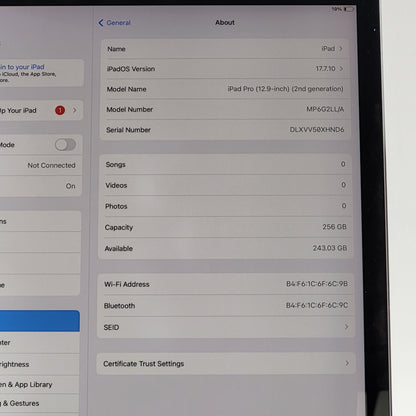416x416 pixels.
Task: Open Home Screen & App Library item
Action: 40,385
